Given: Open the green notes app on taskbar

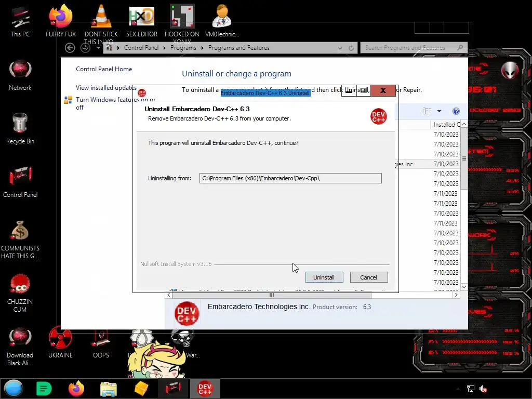Looking at the screenshot, I should 44,389.
